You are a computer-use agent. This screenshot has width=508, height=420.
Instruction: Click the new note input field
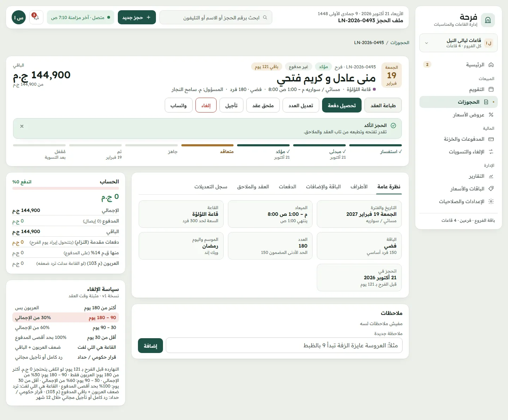(x=284, y=345)
